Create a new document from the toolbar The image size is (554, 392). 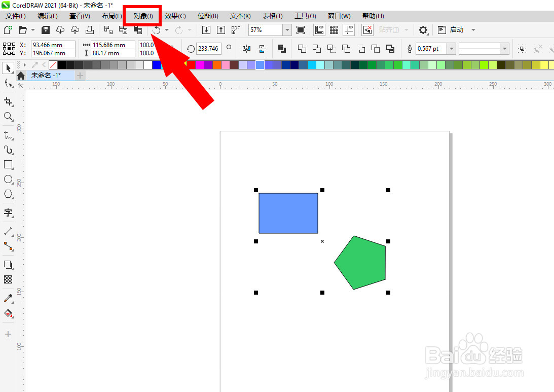pyautogui.click(x=8, y=30)
